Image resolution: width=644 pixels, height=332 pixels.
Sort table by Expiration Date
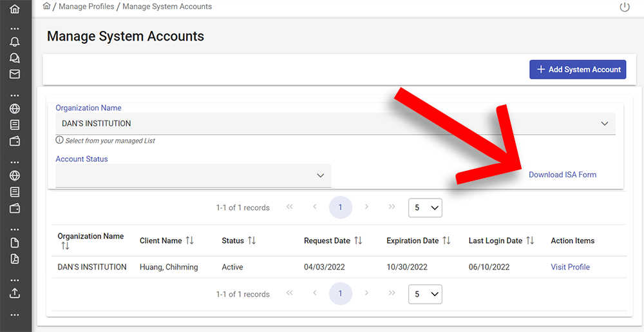pos(446,240)
